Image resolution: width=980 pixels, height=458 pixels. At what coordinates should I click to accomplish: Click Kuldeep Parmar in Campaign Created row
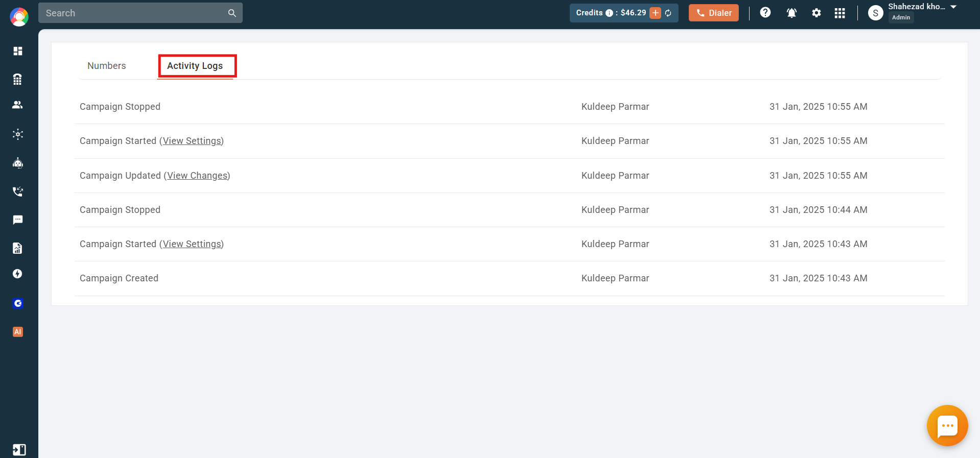tap(615, 278)
